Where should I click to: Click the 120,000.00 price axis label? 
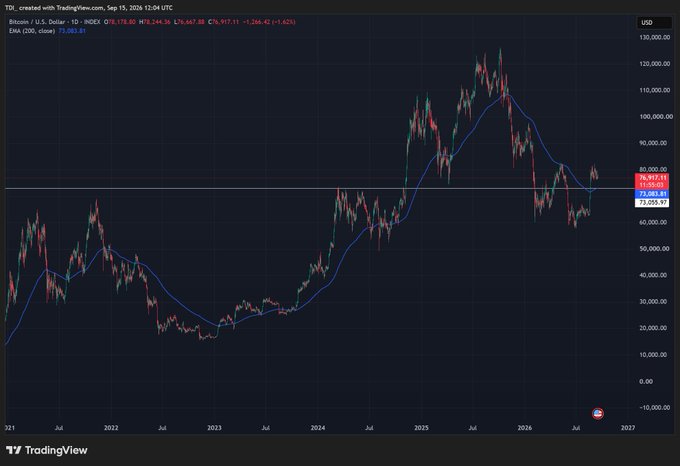point(655,64)
